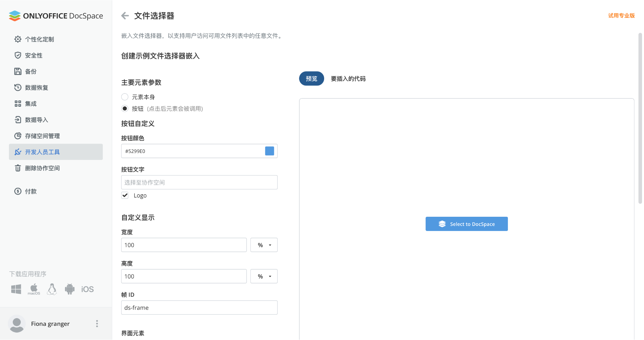
Task: Click the 集成 grid icon
Action: pyautogui.click(x=18, y=104)
